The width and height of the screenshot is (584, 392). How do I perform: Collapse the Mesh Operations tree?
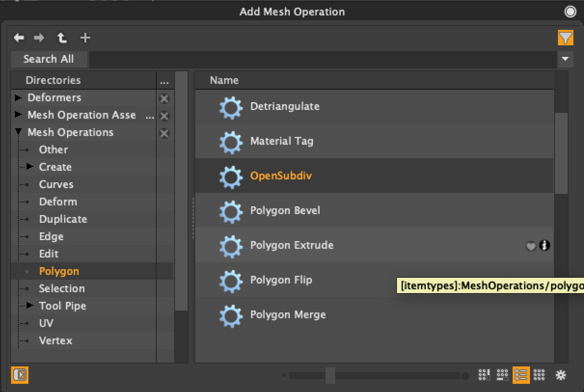point(18,132)
